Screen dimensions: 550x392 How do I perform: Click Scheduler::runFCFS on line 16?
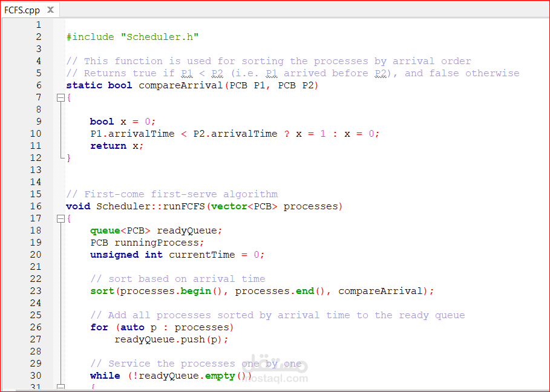[x=151, y=206]
